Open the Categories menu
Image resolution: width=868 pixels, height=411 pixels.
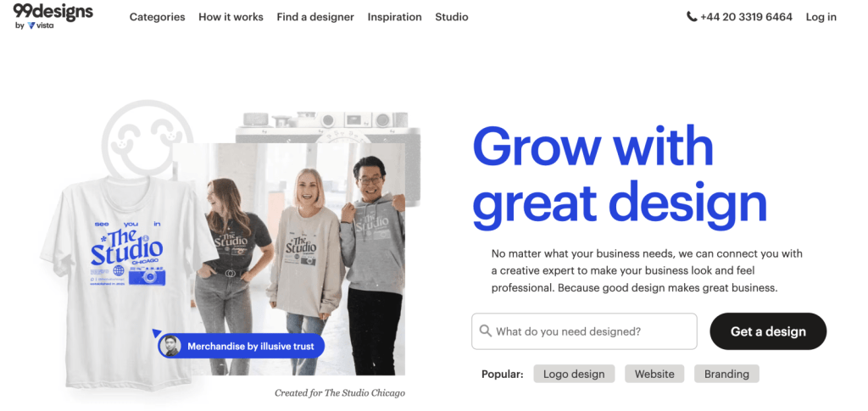157,17
